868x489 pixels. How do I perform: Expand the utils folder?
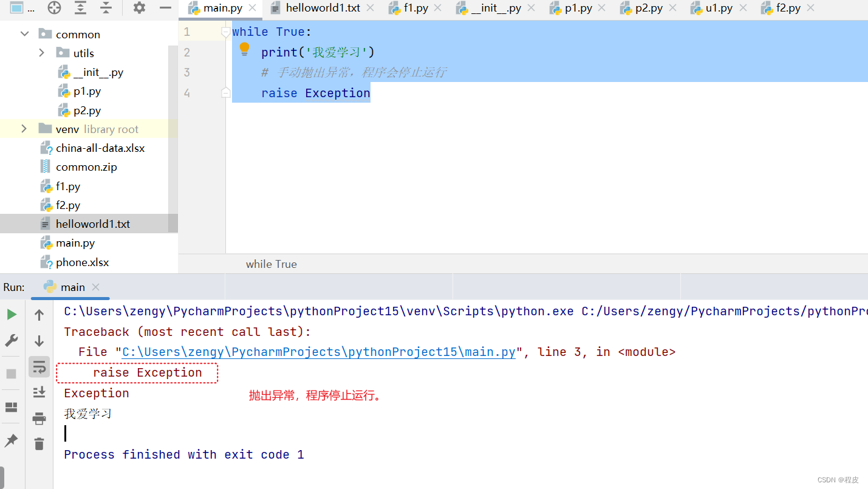coord(42,53)
